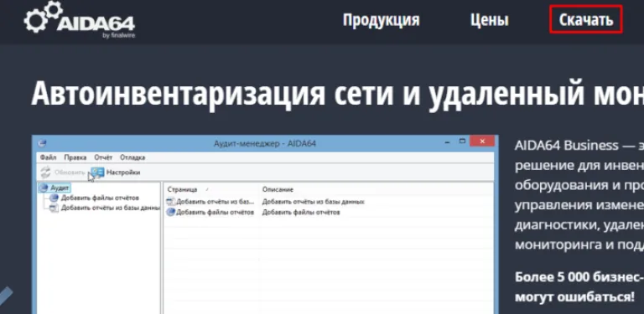Click description cell Добавить файлы отчётов
Screen dimensions: 644x314
pyautogui.click(x=301, y=213)
